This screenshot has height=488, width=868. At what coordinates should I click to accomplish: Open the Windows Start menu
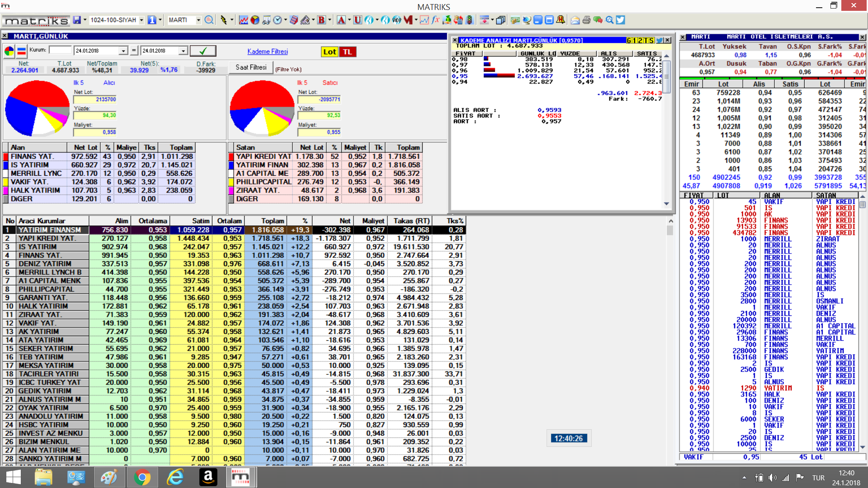pos(14,477)
